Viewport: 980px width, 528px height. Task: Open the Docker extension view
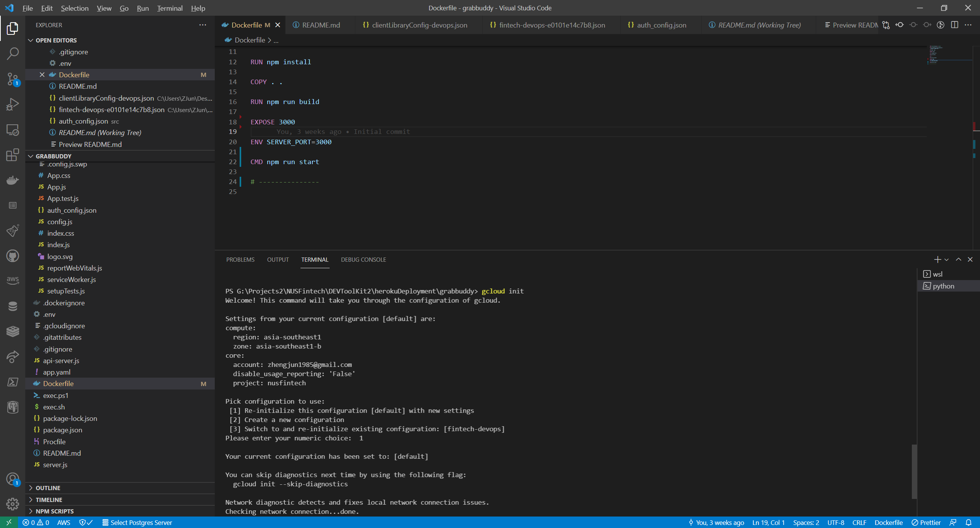[x=13, y=180]
